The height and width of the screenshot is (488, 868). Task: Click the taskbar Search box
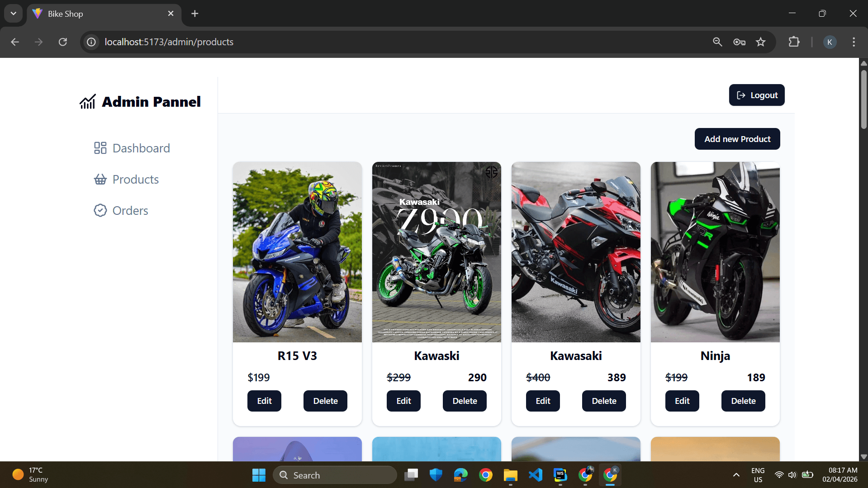[x=335, y=475]
